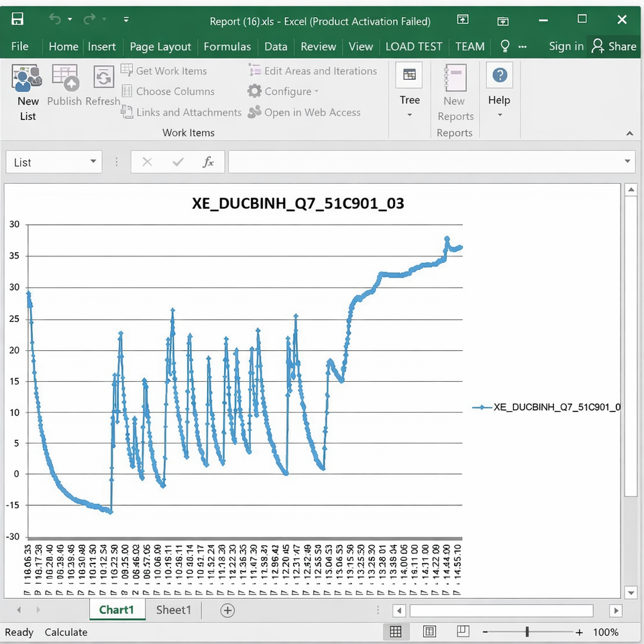This screenshot has height=644, width=644.
Task: Click the save icon in title bar
Action: (x=18, y=19)
